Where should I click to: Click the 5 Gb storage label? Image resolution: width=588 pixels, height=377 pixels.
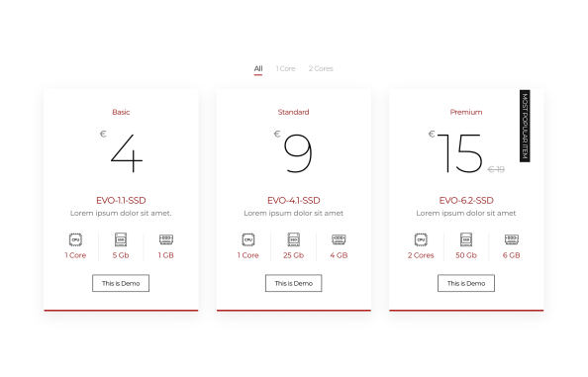coord(121,255)
